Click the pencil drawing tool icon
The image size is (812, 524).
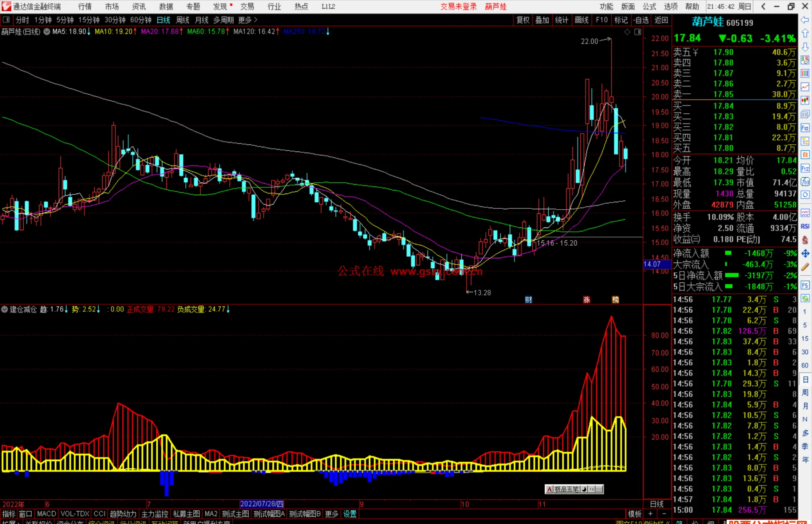click(805, 267)
